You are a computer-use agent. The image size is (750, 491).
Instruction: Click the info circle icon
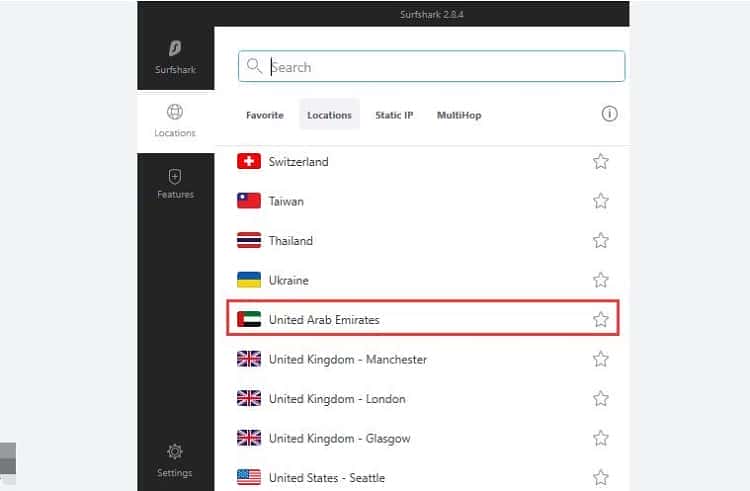pyautogui.click(x=609, y=114)
